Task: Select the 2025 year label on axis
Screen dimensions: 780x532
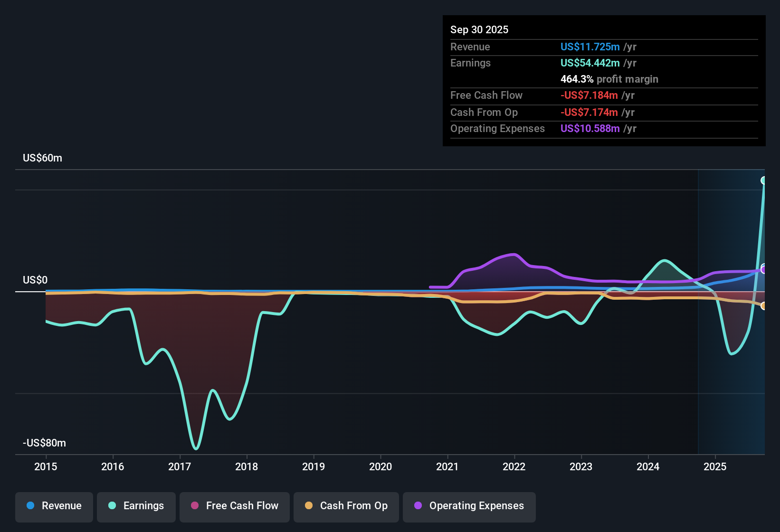Action: pyautogui.click(x=716, y=467)
